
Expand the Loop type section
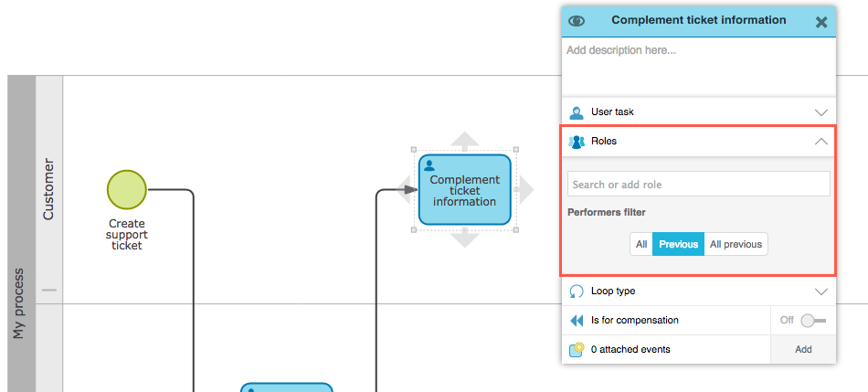[820, 291]
